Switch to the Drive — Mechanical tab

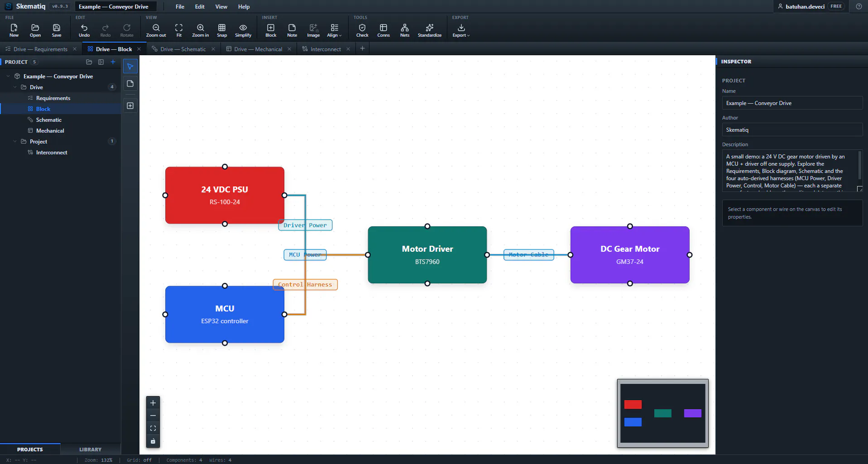point(258,49)
